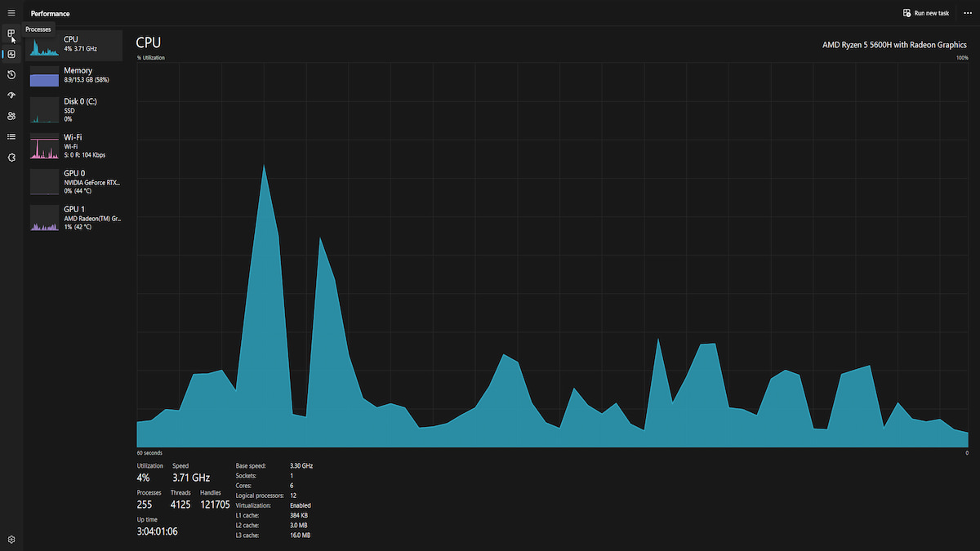
Task: Select the Memory performance entry
Action: pos(74,75)
